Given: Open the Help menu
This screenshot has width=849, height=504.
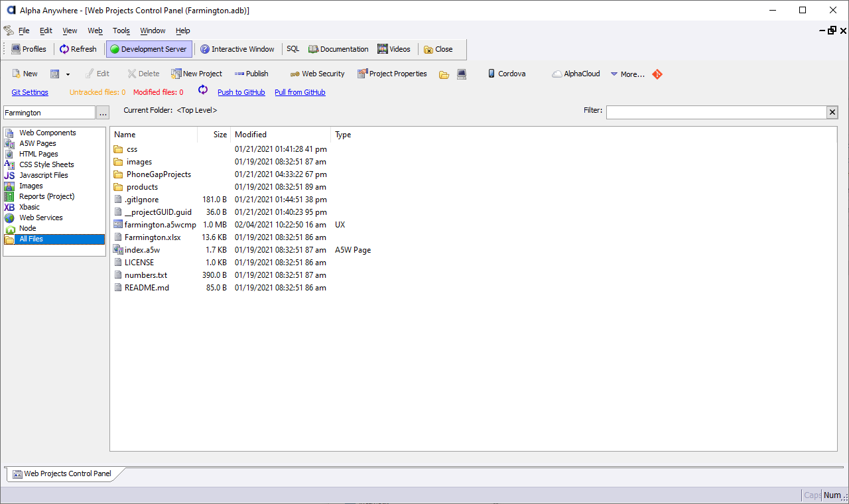Looking at the screenshot, I should click(183, 31).
